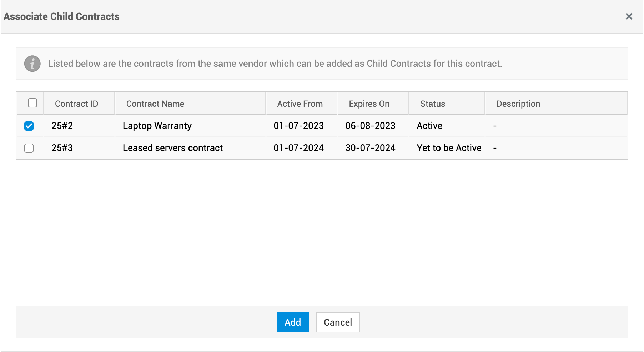Check the Leased servers contract checkbox
This screenshot has width=644, height=352.
[29, 148]
